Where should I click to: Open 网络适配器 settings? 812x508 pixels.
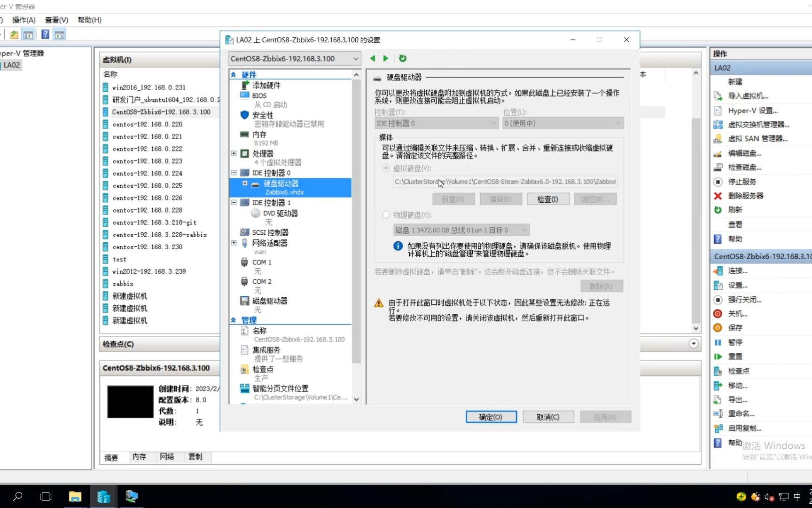pos(269,243)
